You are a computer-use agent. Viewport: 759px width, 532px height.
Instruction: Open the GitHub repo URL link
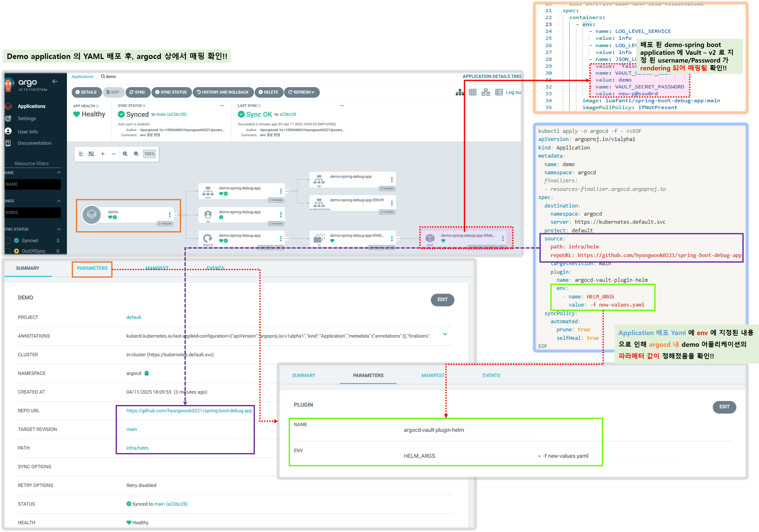click(189, 411)
